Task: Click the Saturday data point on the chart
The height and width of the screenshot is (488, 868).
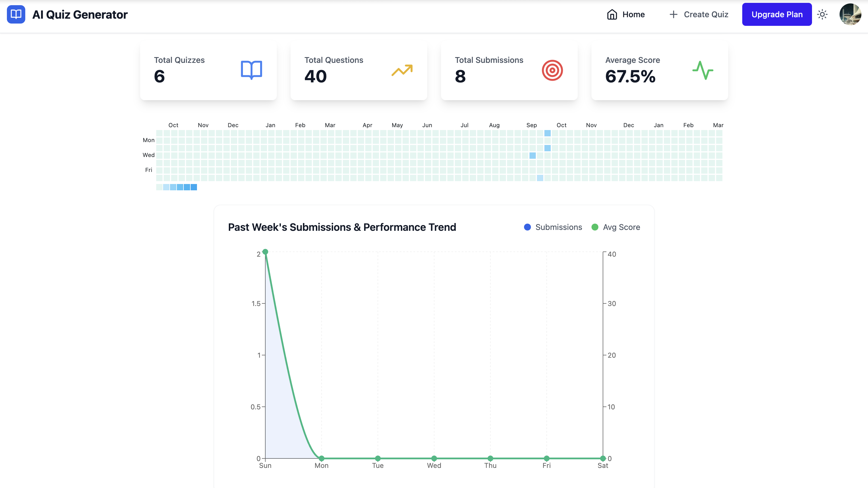Action: (x=602, y=458)
